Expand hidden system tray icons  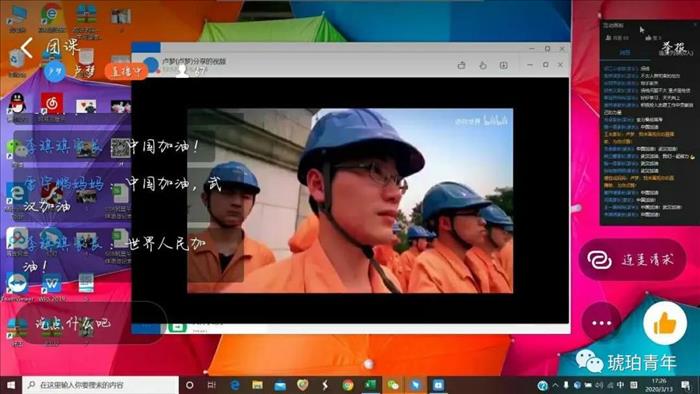tap(555, 385)
